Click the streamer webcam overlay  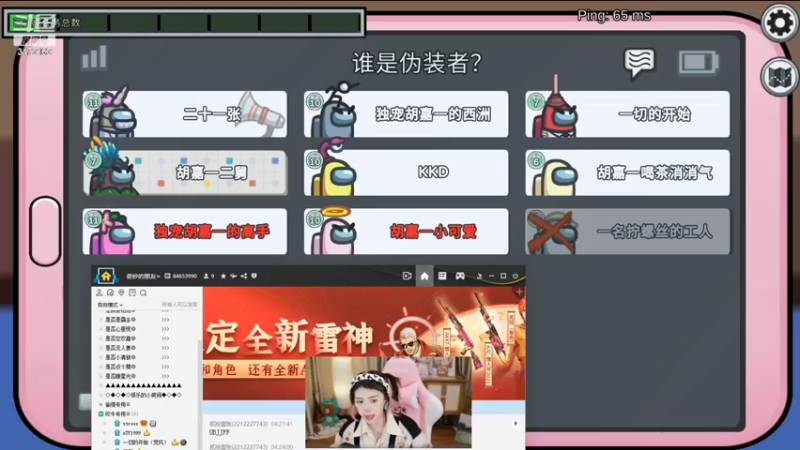[388, 402]
